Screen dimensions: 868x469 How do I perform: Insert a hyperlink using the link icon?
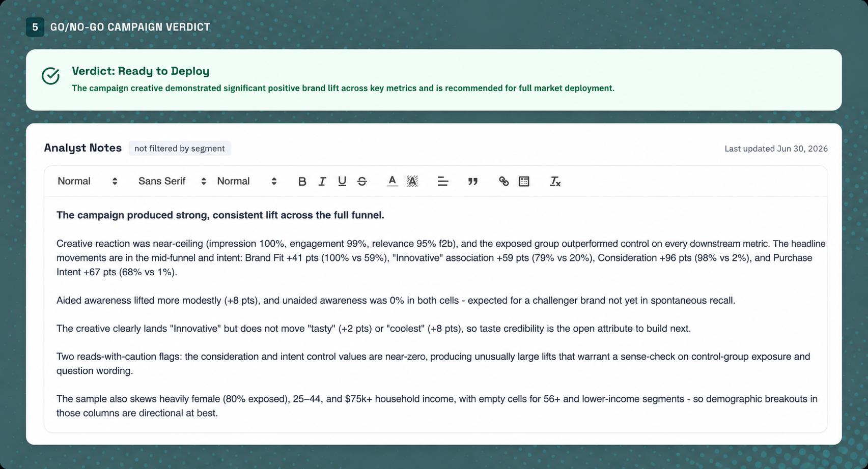pyautogui.click(x=503, y=182)
